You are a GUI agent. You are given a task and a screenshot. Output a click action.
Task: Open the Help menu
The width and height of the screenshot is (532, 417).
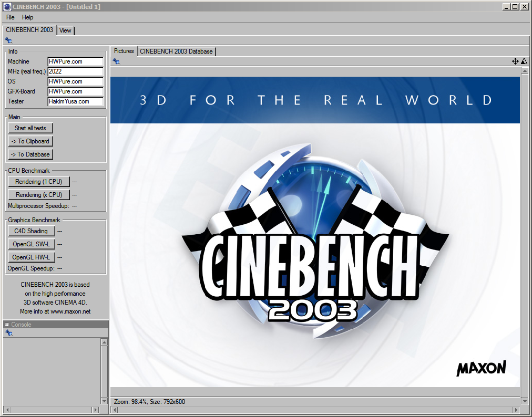click(27, 17)
